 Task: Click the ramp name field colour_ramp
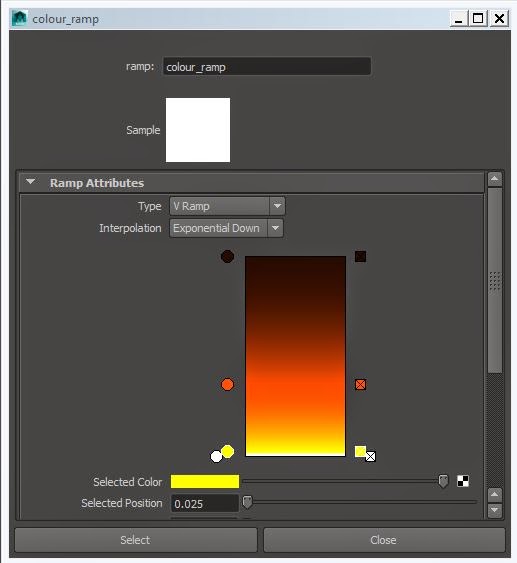pyautogui.click(x=267, y=67)
